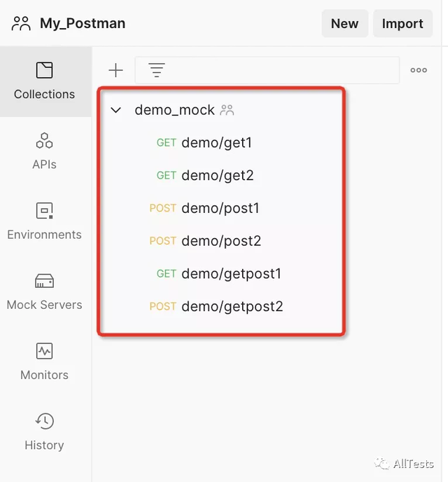This screenshot has height=482, width=448.
Task: Select the GET demo/get2 request
Action: [x=205, y=176]
